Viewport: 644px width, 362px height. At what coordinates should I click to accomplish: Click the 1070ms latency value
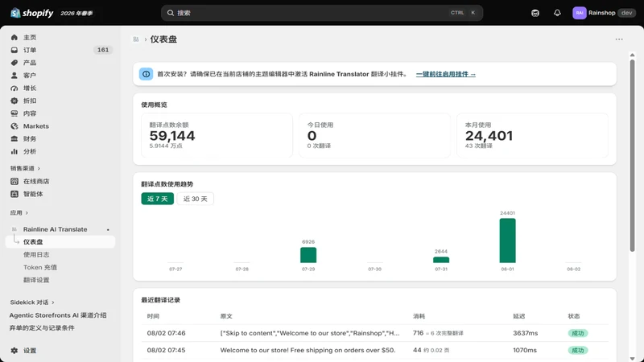(525, 351)
